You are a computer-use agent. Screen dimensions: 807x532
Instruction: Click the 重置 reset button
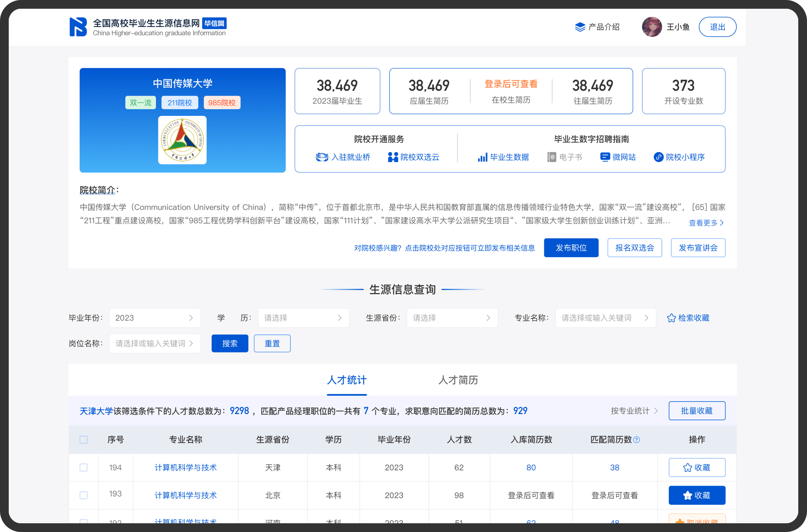pyautogui.click(x=272, y=344)
